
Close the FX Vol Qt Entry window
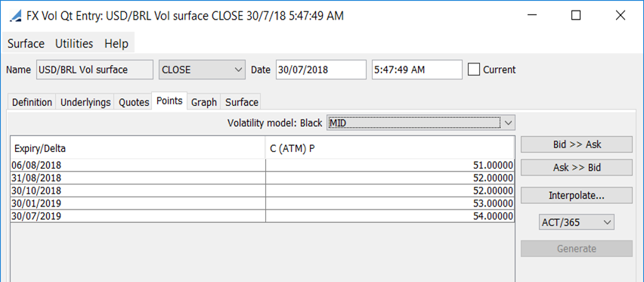pyautogui.click(x=620, y=16)
